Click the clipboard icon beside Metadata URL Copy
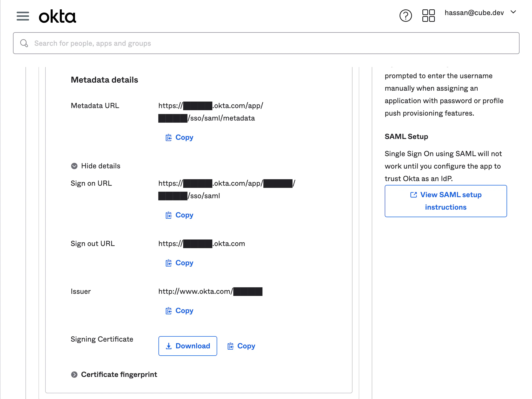The width and height of the screenshot is (532, 399). pos(169,137)
